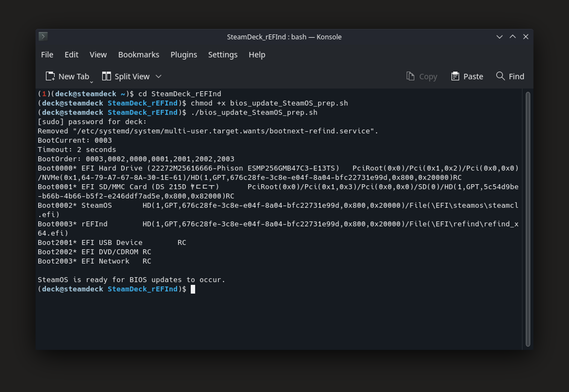The width and height of the screenshot is (569, 392).
Task: Open the Settings menu
Action: click(x=223, y=55)
